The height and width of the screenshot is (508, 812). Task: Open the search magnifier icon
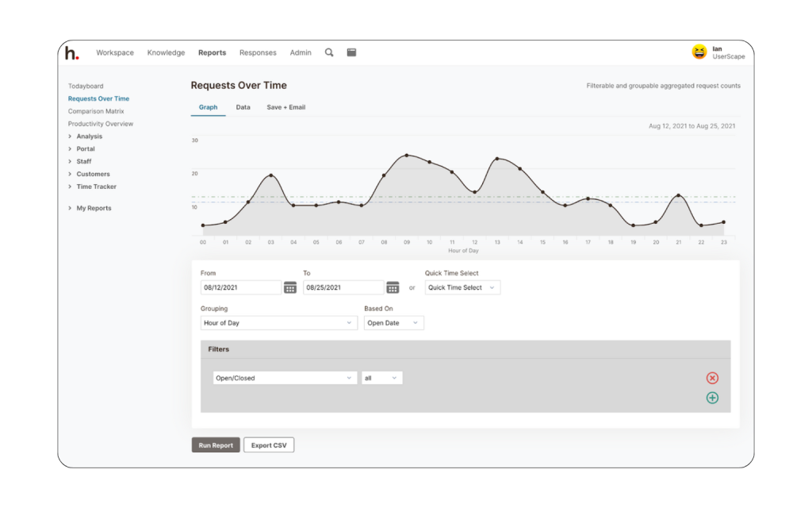[329, 52]
